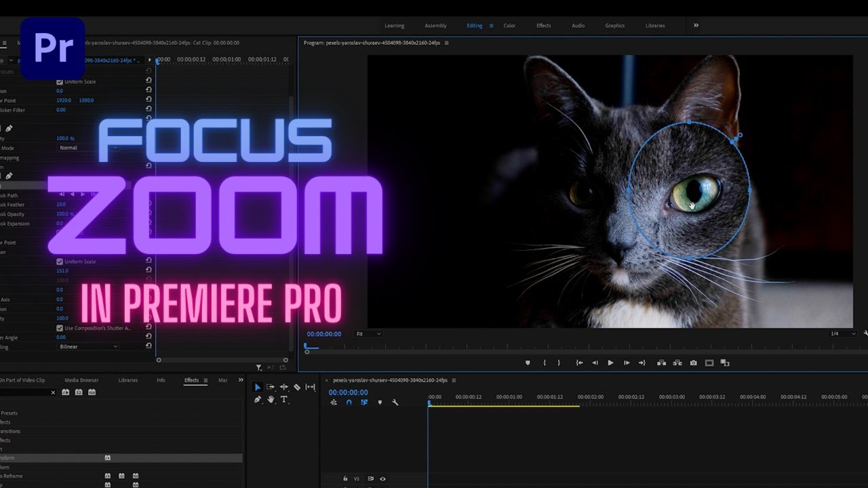Viewport: 868px width, 488px height.
Task: Export frame with camera icon
Action: (693, 363)
